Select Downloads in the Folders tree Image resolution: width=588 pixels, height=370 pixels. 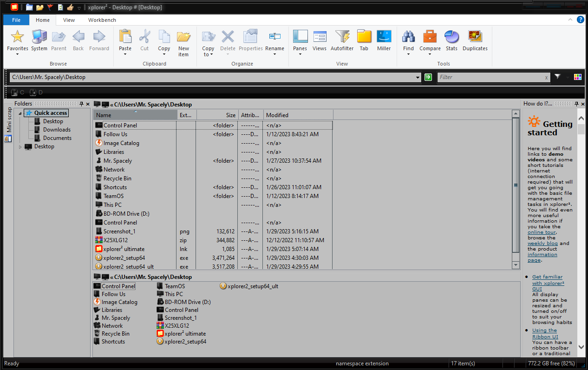tap(57, 130)
